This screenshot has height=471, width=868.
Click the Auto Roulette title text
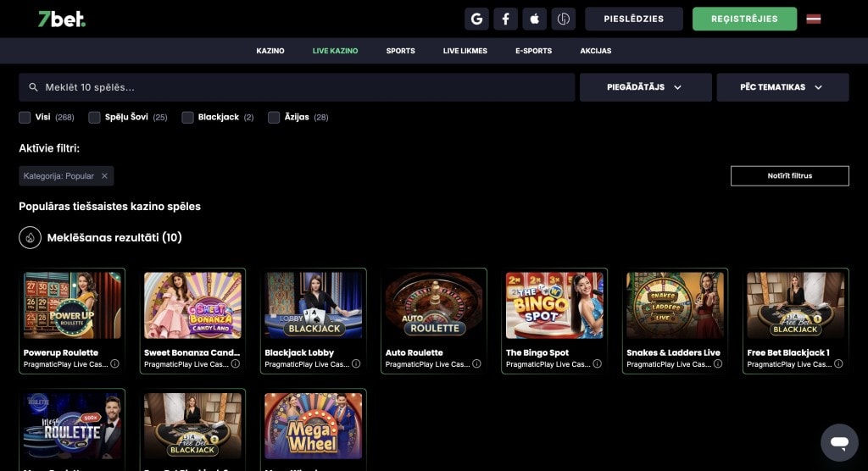[414, 352]
